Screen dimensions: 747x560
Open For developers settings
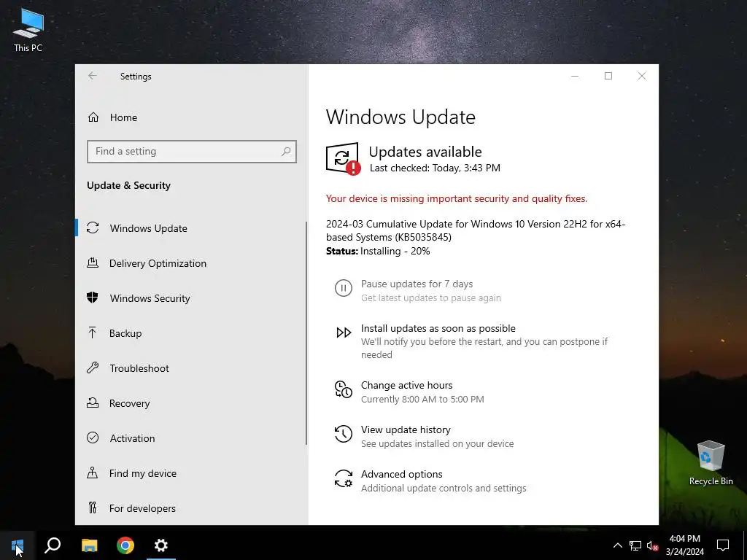click(190, 508)
